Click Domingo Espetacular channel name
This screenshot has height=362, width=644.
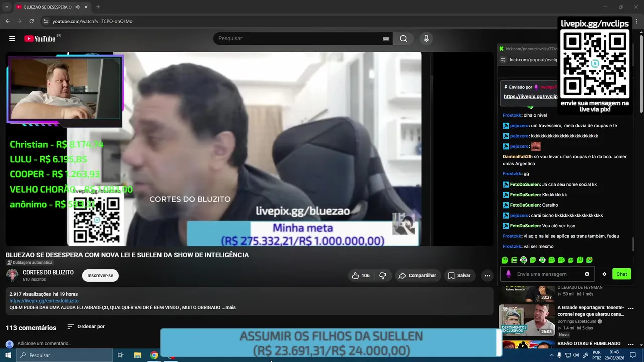[x=577, y=321]
